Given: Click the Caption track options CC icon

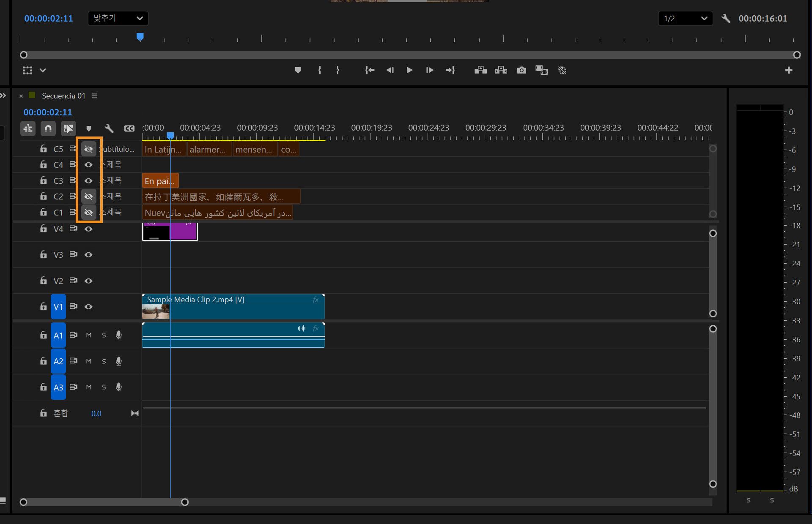Looking at the screenshot, I should (x=129, y=128).
